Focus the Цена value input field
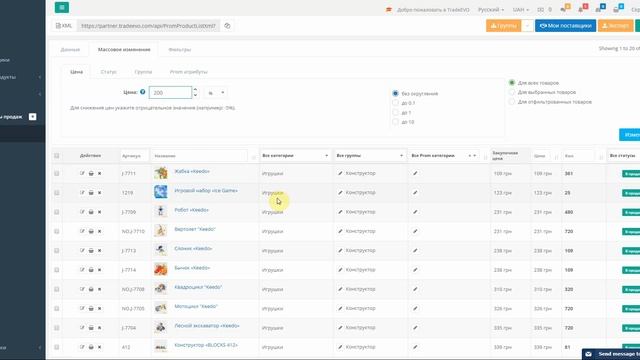The width and height of the screenshot is (640, 360). (x=170, y=93)
